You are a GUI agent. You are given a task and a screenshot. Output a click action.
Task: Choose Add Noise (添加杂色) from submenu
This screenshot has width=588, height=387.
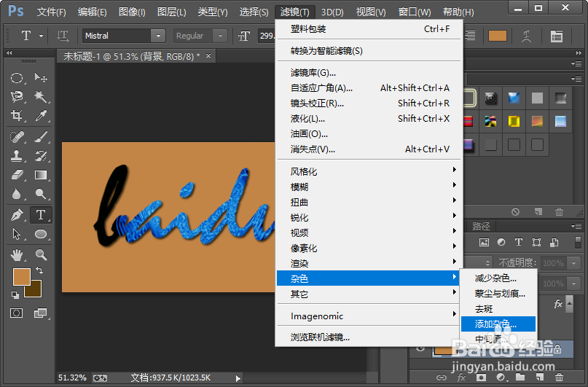click(x=498, y=324)
